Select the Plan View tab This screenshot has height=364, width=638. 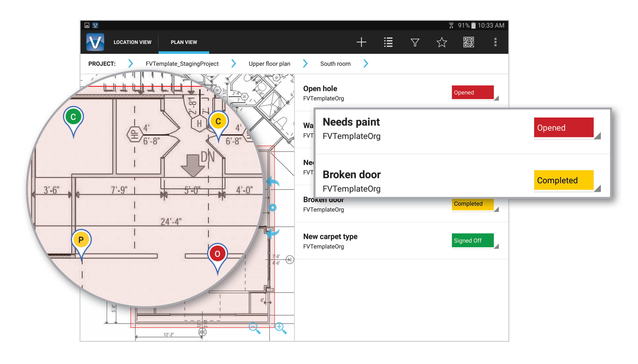183,42
